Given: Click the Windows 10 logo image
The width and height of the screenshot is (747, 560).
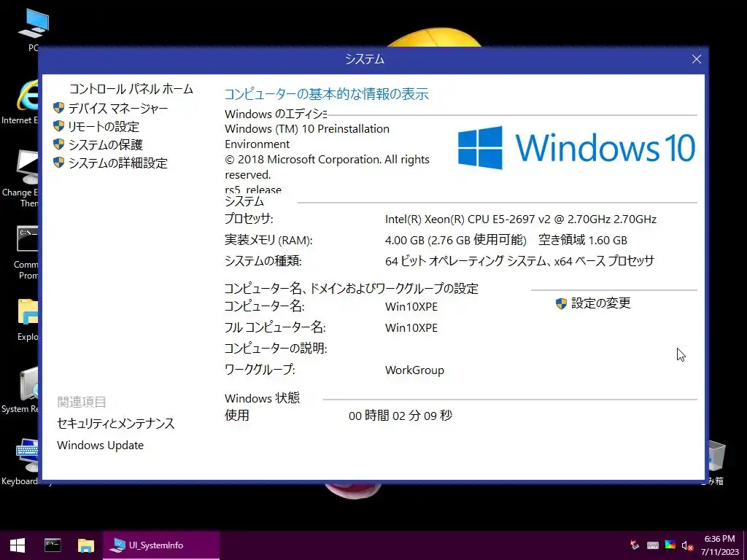Looking at the screenshot, I should 576,147.
